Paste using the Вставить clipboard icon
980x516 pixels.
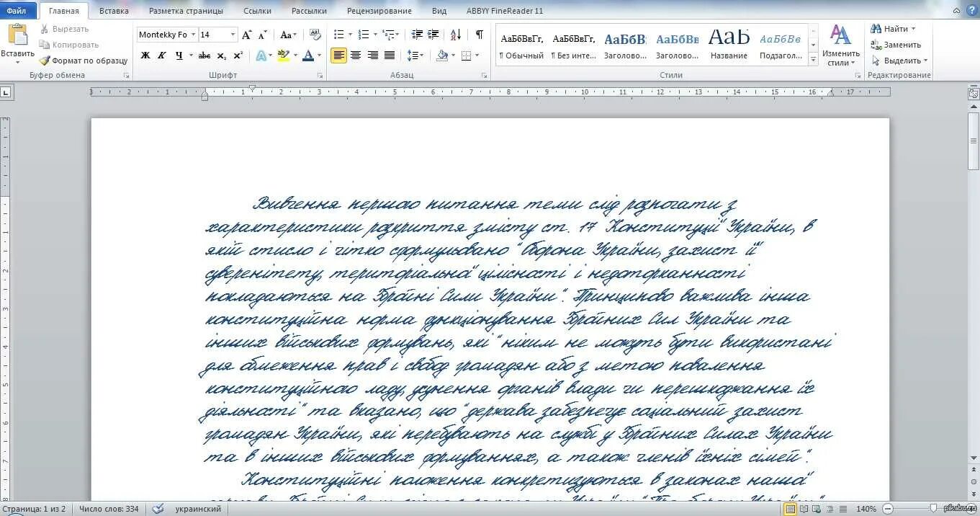[17, 36]
